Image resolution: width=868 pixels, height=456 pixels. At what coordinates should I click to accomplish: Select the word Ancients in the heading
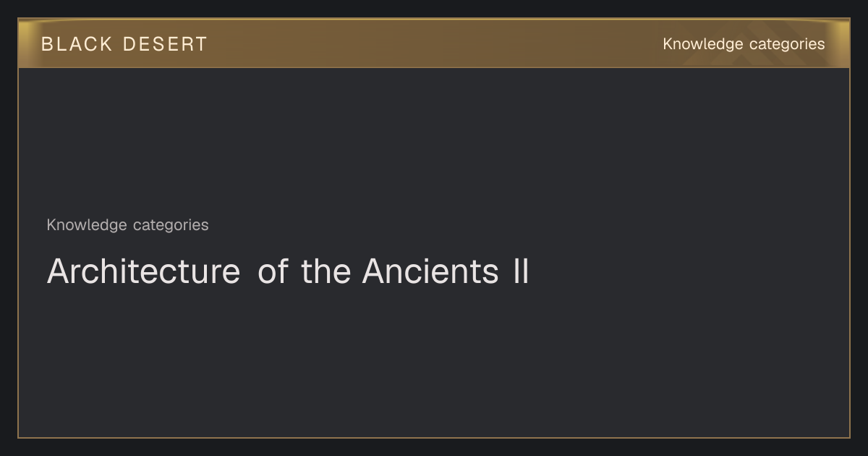(x=430, y=271)
